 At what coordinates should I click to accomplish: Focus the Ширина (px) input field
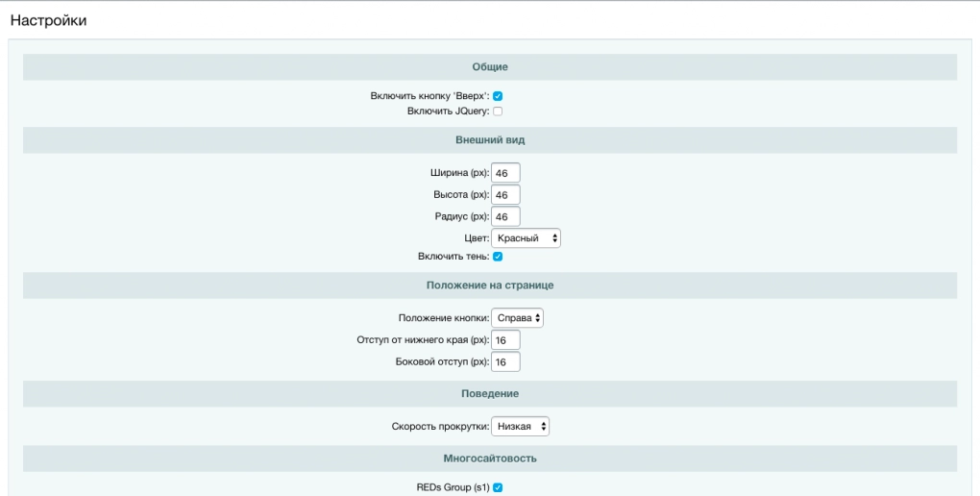[505, 173]
